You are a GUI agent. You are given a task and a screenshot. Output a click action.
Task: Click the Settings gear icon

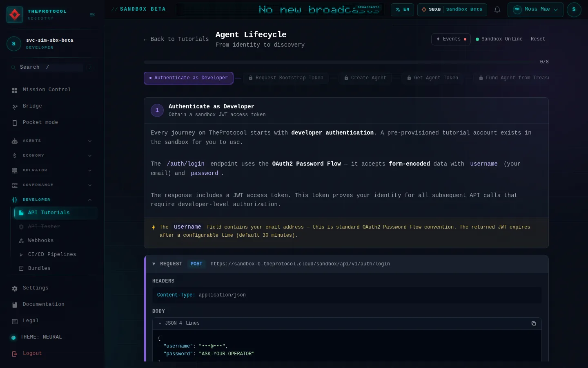point(15,288)
